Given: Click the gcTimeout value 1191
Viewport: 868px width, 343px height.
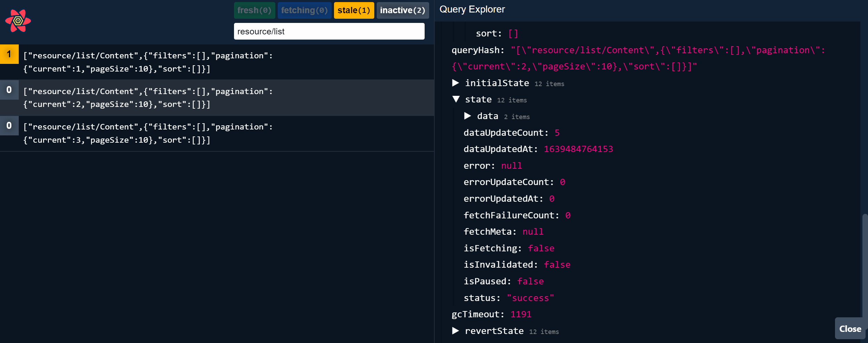Looking at the screenshot, I should click(x=521, y=314).
